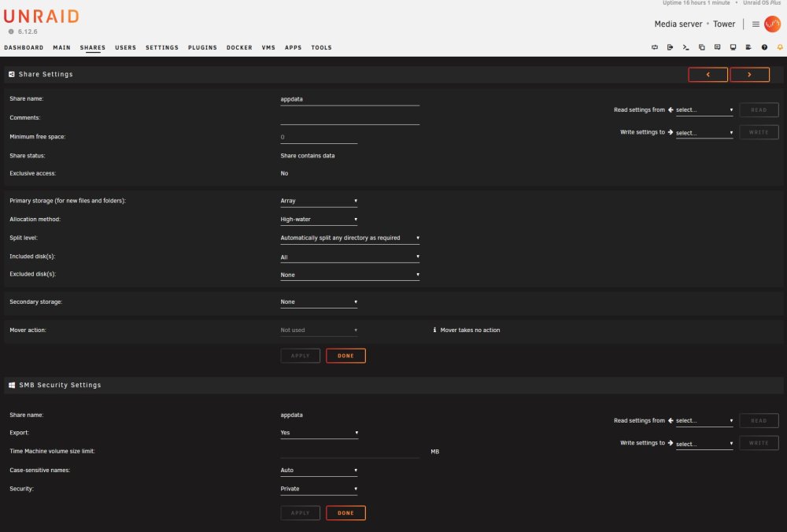The image size is (787, 532).
Task: Open SMB Read settings from dropdown
Action: click(704, 420)
